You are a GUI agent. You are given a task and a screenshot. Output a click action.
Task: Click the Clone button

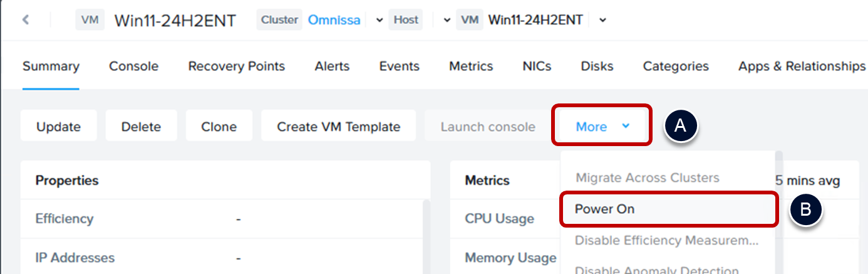pos(219,127)
